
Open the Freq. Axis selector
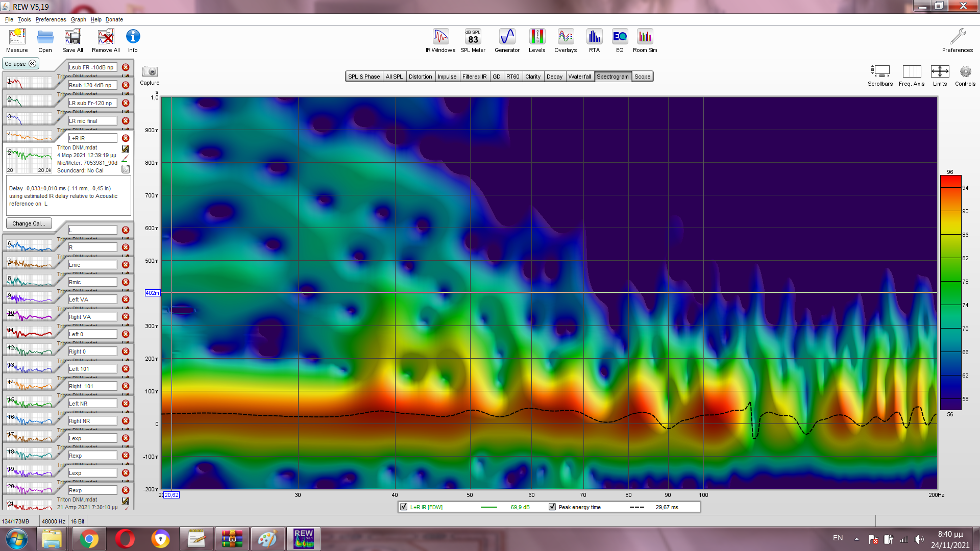coord(912,72)
